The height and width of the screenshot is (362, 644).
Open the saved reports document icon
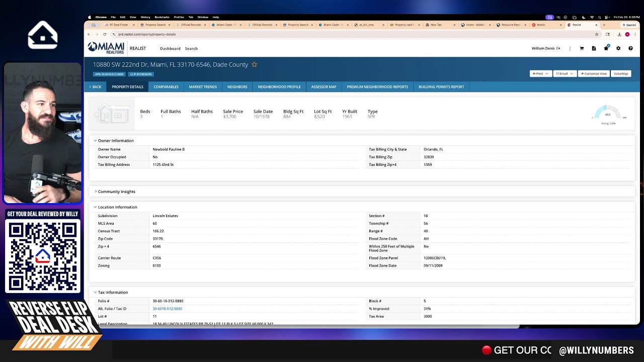594,48
